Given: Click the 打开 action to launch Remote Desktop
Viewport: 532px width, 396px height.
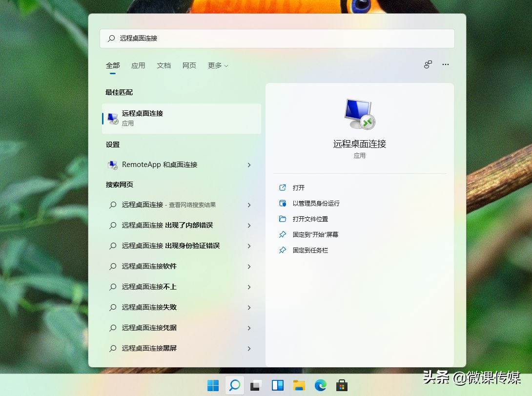Looking at the screenshot, I should click(299, 188).
